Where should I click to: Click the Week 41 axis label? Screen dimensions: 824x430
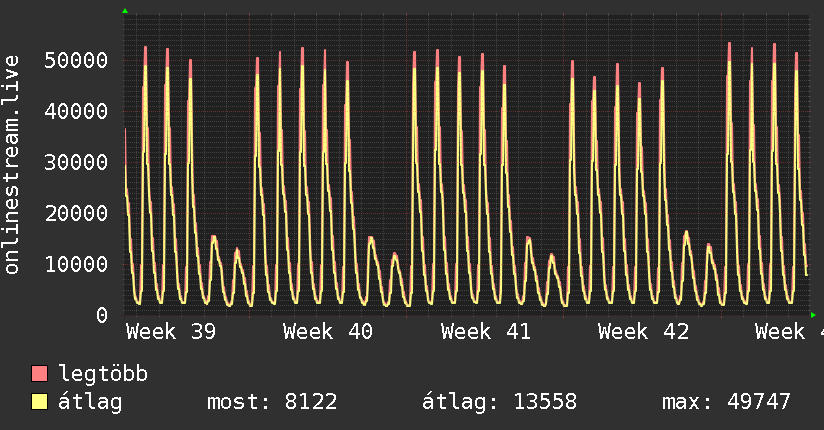tap(486, 332)
